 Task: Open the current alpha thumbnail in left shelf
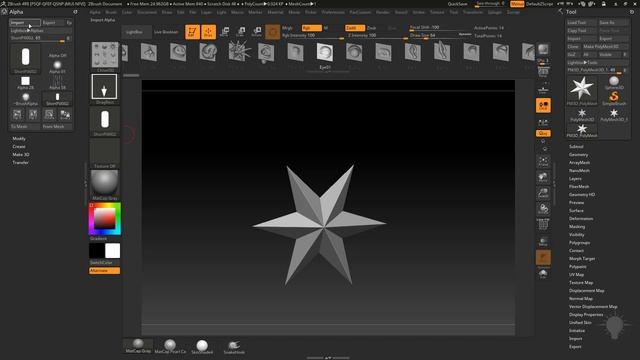(104, 121)
